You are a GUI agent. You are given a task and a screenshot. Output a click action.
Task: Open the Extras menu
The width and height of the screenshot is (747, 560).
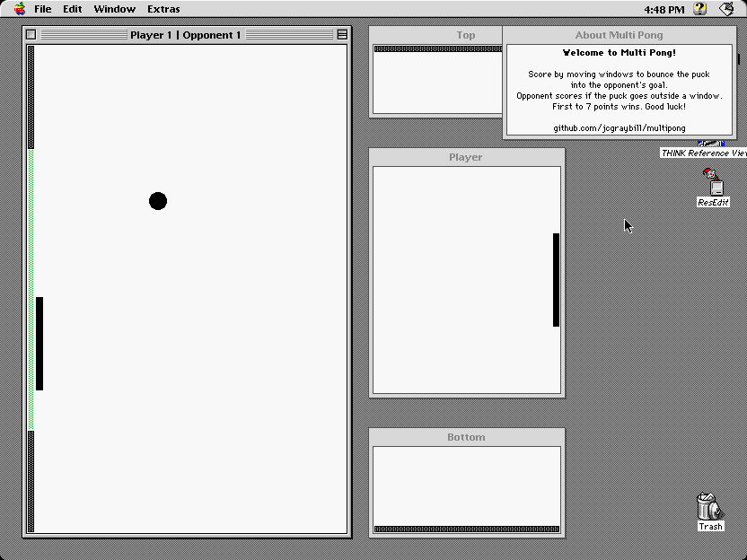point(163,9)
